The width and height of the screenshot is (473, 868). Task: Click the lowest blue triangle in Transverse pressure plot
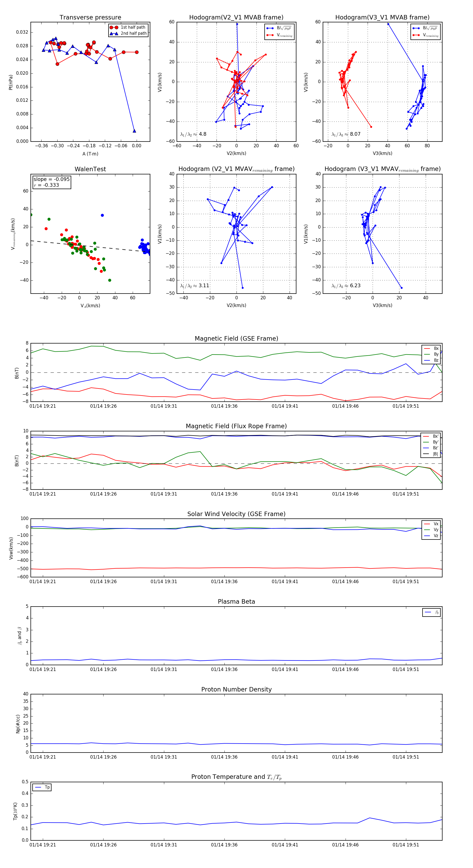134,131
